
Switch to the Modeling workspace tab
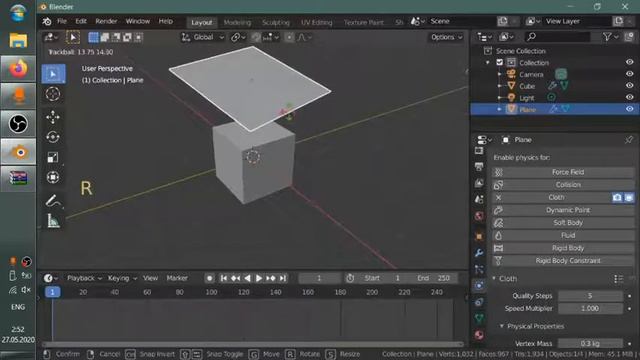[x=237, y=22]
